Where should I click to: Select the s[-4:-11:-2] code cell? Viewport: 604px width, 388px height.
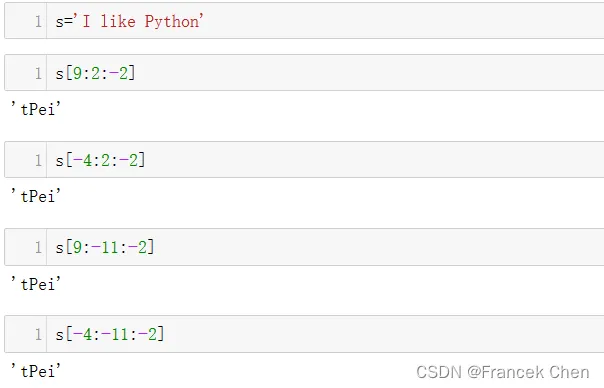click(x=304, y=334)
